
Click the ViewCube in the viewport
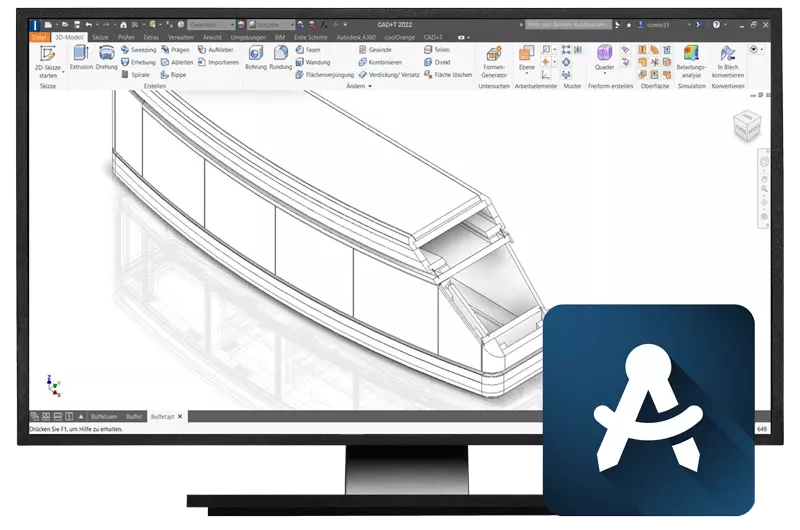coord(746,127)
